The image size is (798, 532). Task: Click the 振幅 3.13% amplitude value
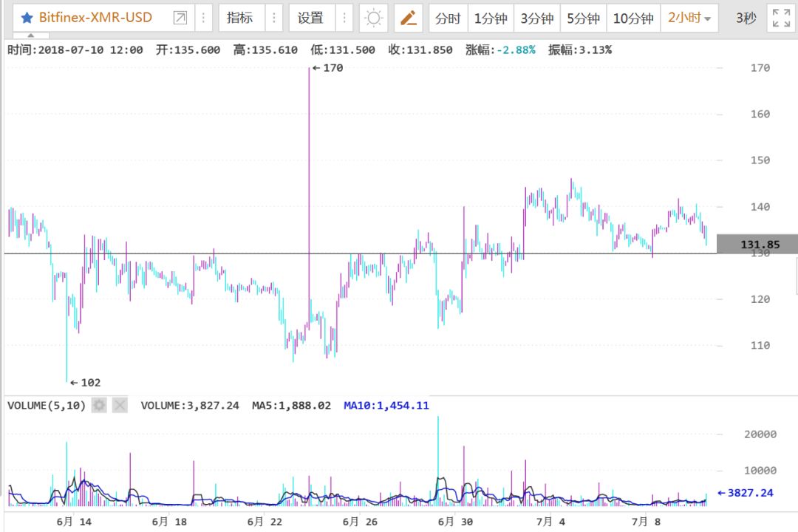[x=580, y=50]
